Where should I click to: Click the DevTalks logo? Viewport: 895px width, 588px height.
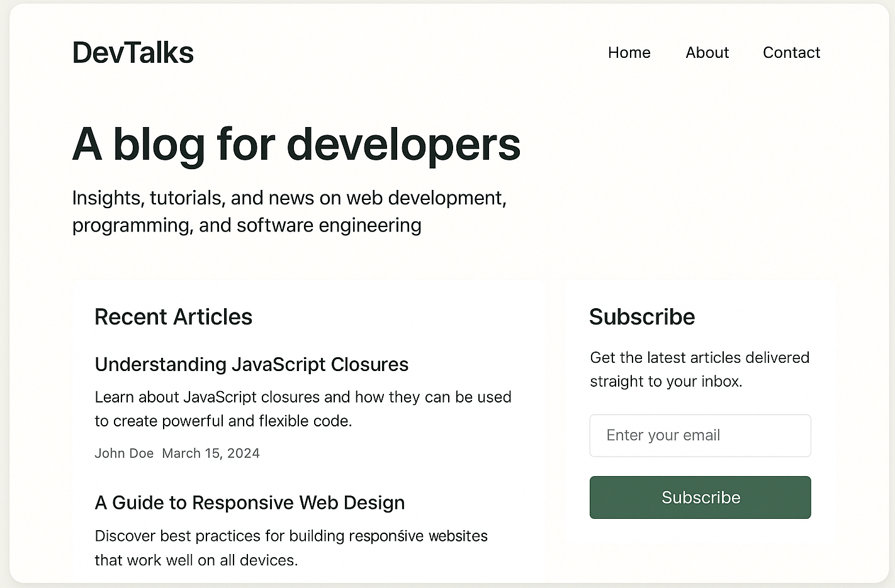(133, 52)
